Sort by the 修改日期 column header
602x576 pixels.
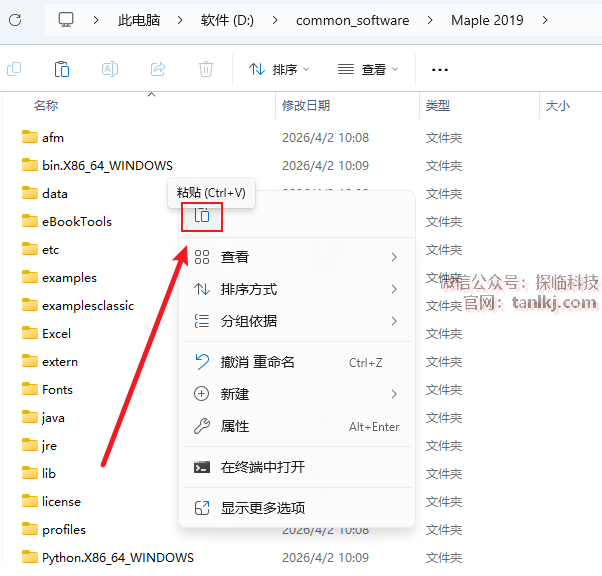tap(306, 105)
